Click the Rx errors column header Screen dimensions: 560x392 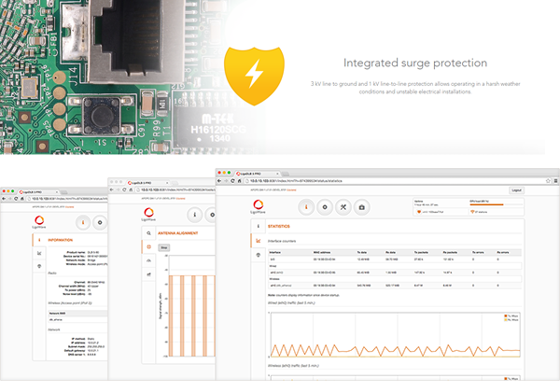[502, 252]
